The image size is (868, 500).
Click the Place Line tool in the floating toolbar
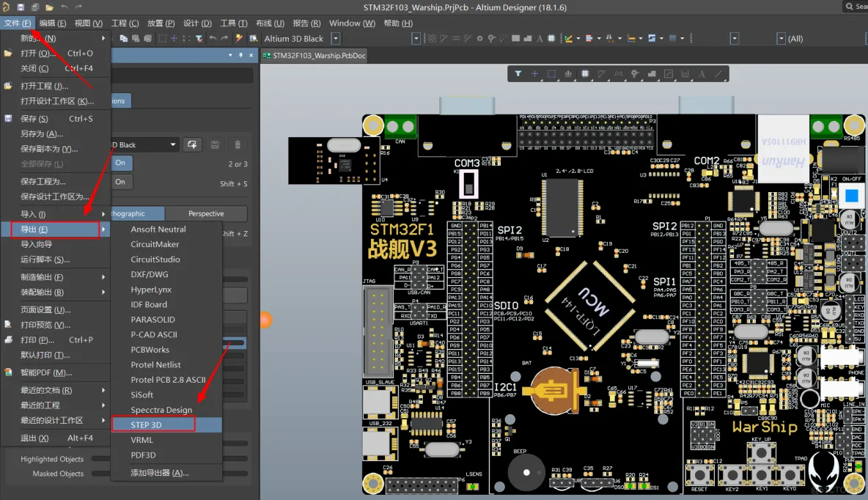719,74
